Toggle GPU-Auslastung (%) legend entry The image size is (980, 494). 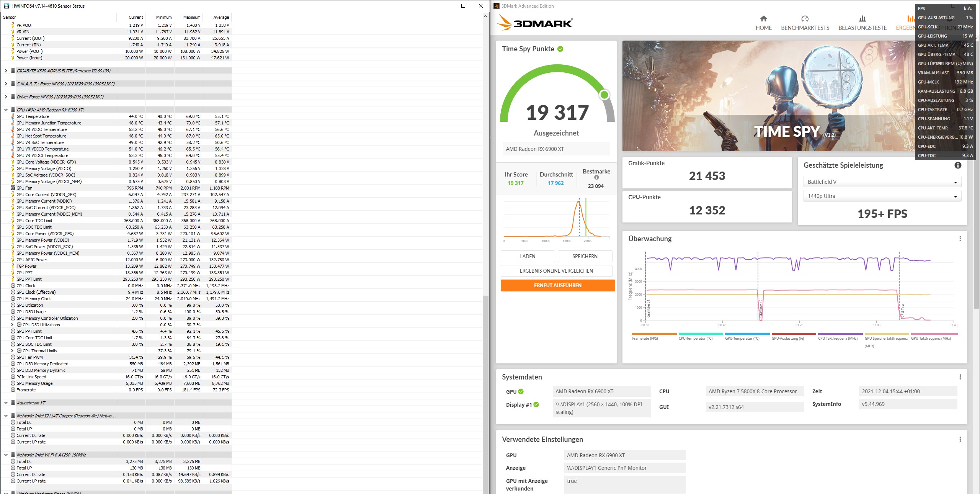[787, 338]
